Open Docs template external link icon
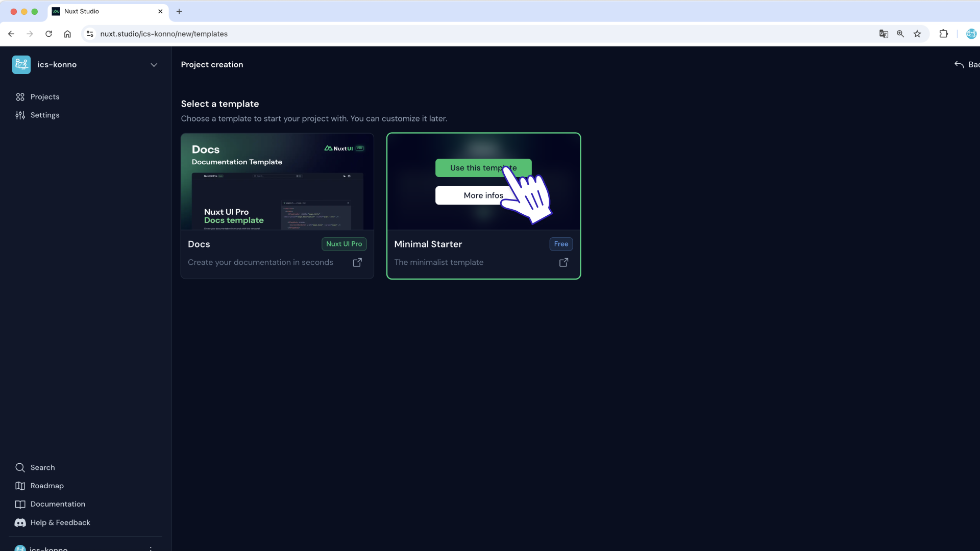This screenshot has height=551, width=980. 357,262
